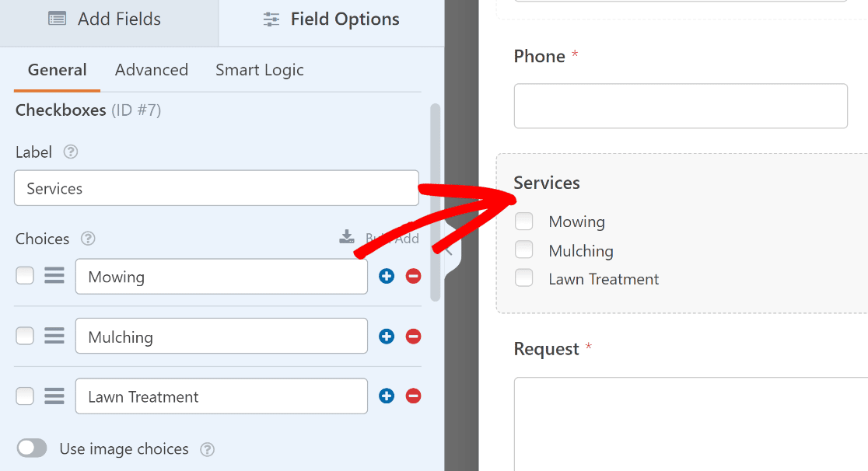Add a choice after Lawn Treatment
The image size is (868, 471).
387,396
